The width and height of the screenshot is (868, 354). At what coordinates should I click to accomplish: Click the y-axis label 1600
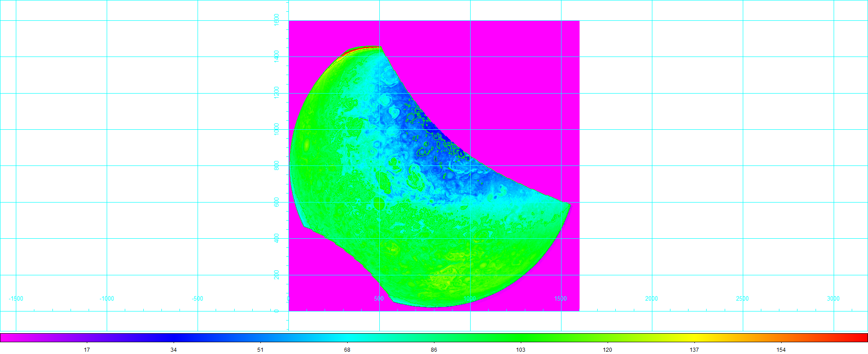277,20
